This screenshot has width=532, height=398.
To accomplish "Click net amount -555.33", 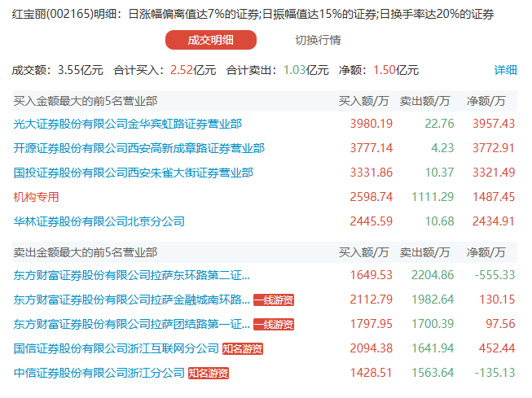I will coord(495,275).
